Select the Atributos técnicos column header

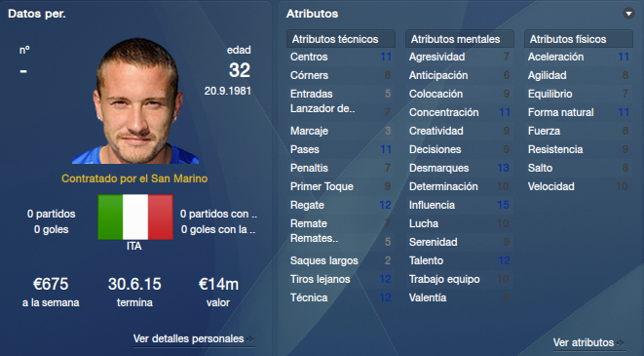click(x=340, y=39)
